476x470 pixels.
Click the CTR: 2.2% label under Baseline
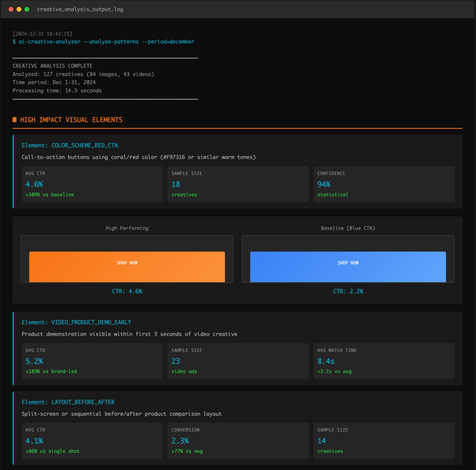[x=348, y=291]
